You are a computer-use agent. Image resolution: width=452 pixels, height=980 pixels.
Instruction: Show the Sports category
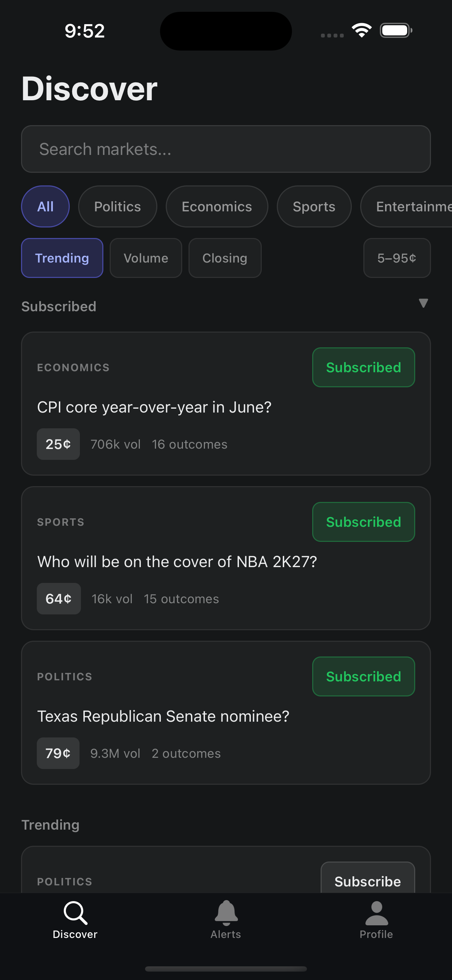point(314,206)
